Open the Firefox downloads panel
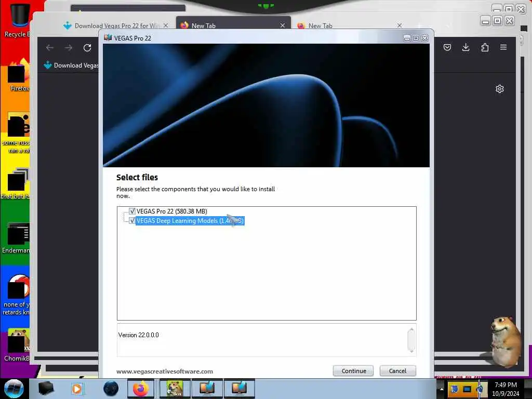 point(466,47)
